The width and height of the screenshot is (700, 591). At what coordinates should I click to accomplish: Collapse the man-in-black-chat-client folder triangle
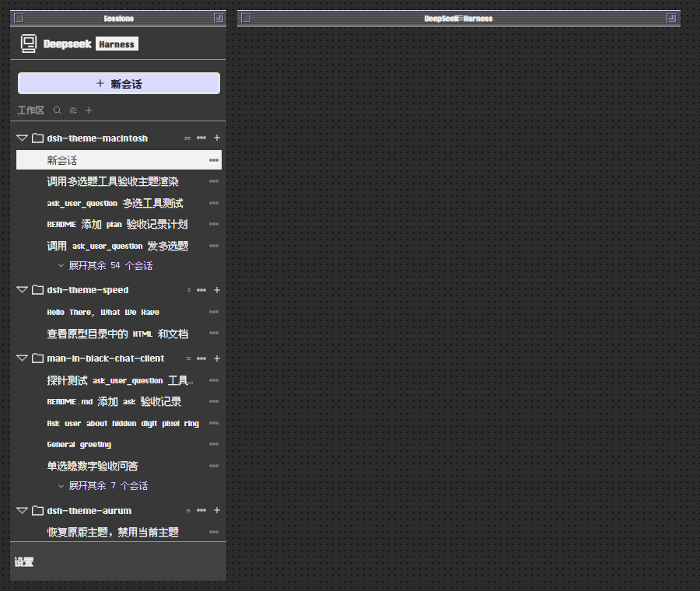pyautogui.click(x=23, y=358)
